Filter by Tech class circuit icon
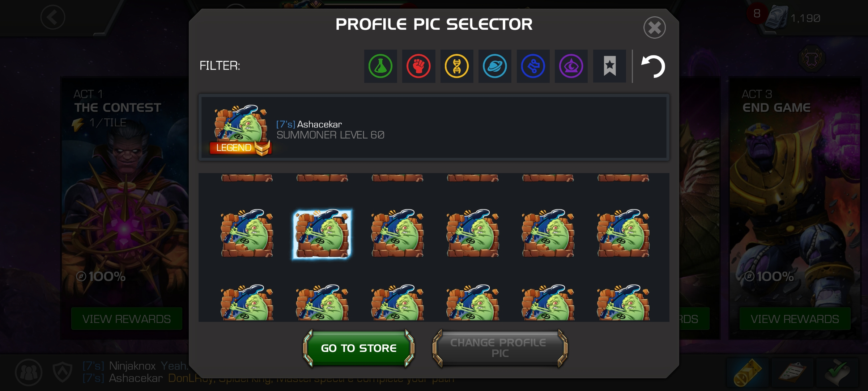868x391 pixels. point(533,66)
